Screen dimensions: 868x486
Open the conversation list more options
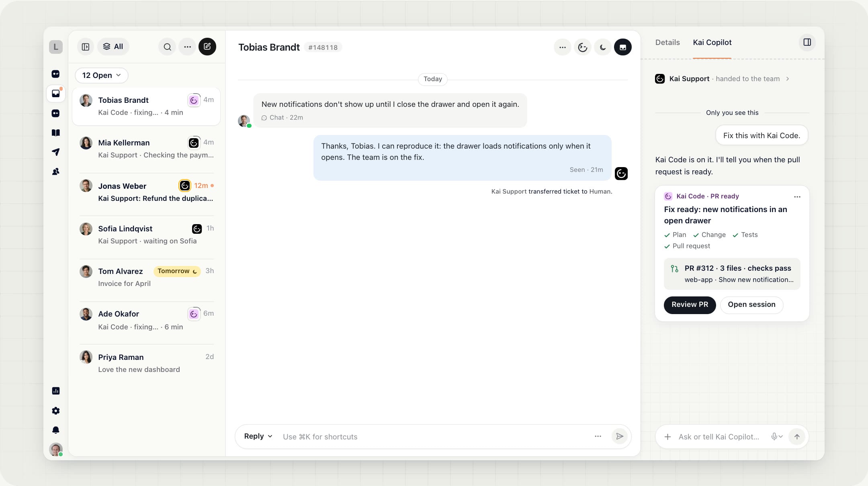(x=187, y=47)
